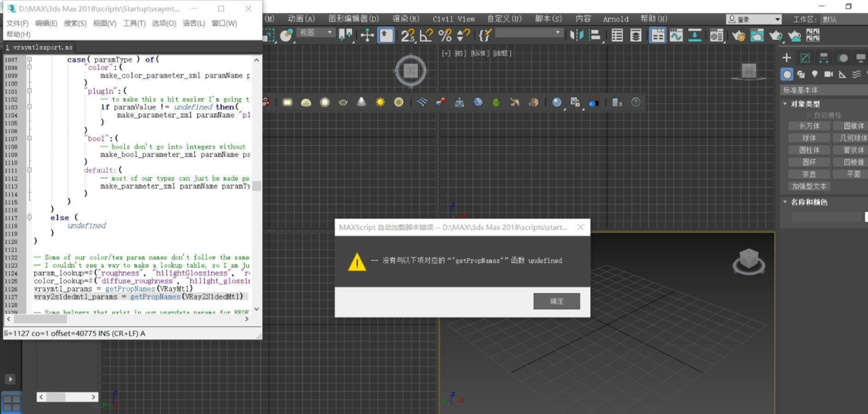Screen dimensions: 868x414
Task: Open the 渲染(R) menu
Action: [x=406, y=19]
